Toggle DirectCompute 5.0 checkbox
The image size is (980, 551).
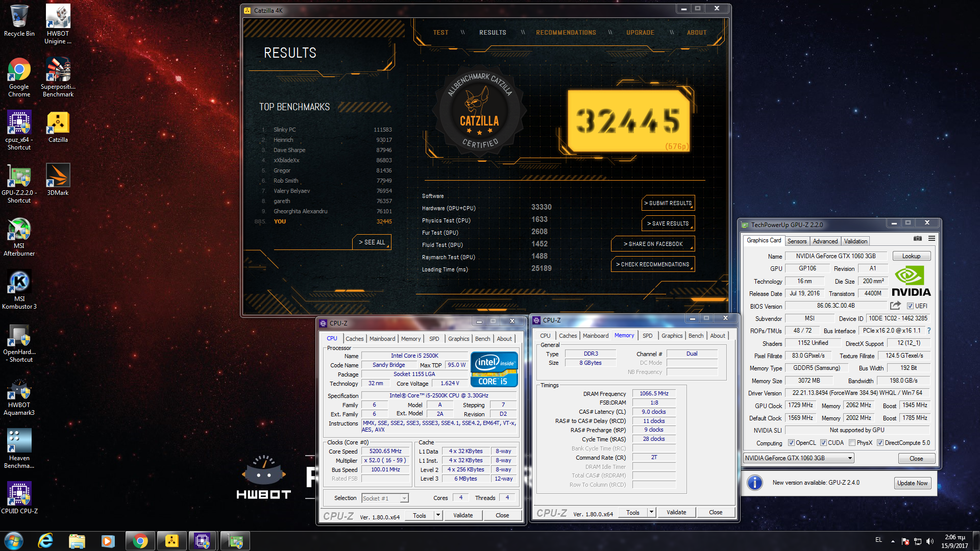pyautogui.click(x=880, y=443)
